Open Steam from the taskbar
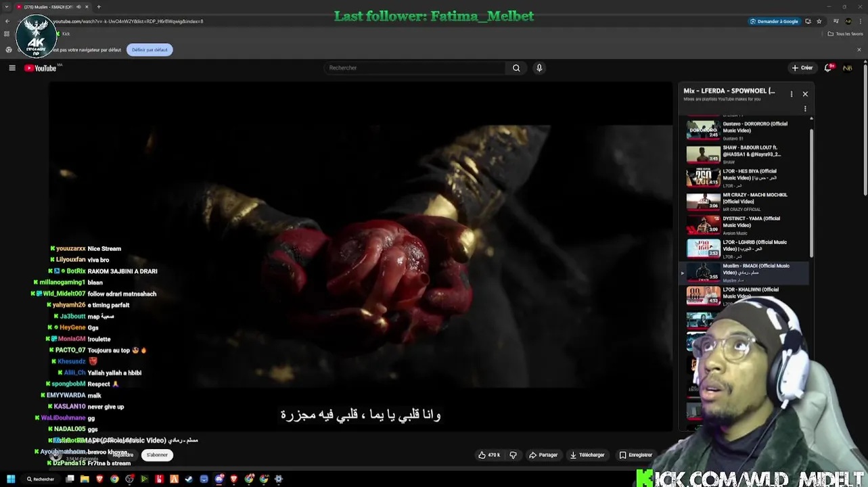 (x=189, y=479)
